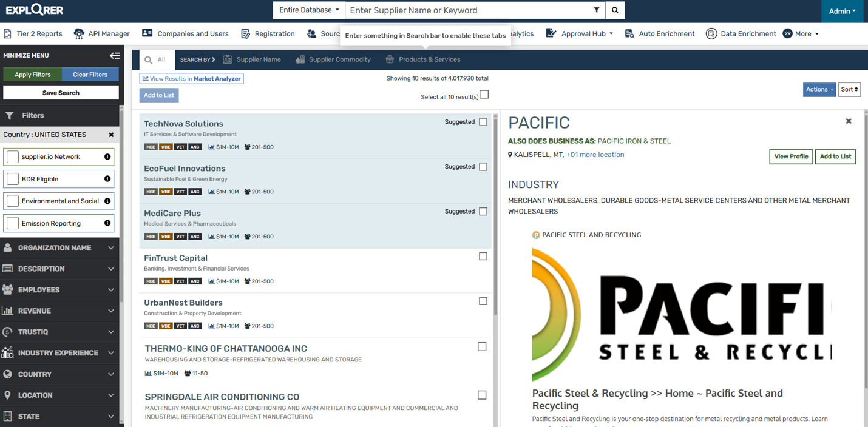Click View Profile for PACIFIC
Image resolution: width=868 pixels, height=427 pixels.
(791, 156)
